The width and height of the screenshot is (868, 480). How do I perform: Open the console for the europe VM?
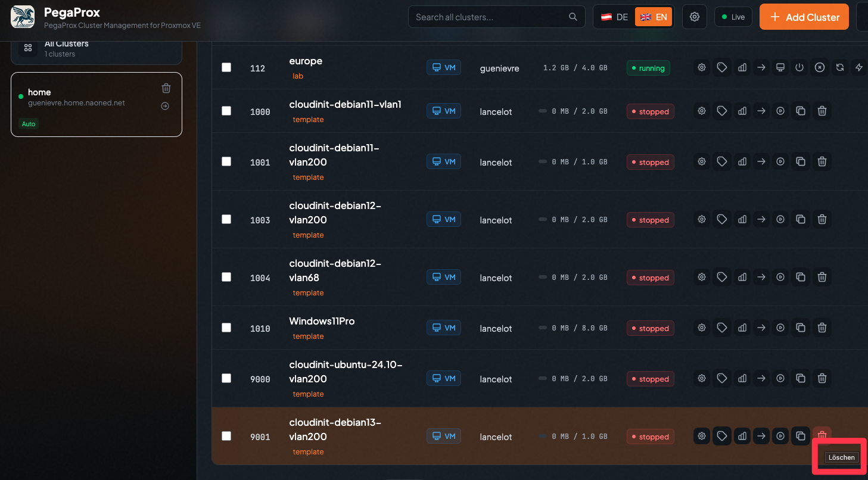(x=780, y=68)
